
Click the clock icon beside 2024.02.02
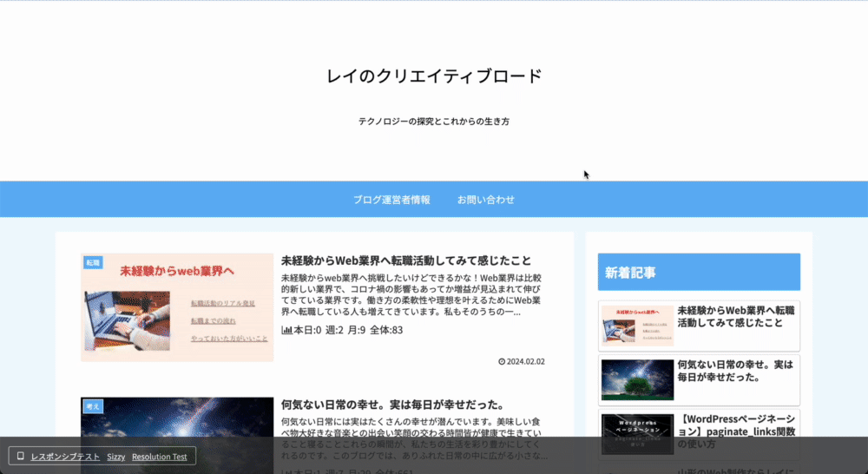(x=502, y=362)
